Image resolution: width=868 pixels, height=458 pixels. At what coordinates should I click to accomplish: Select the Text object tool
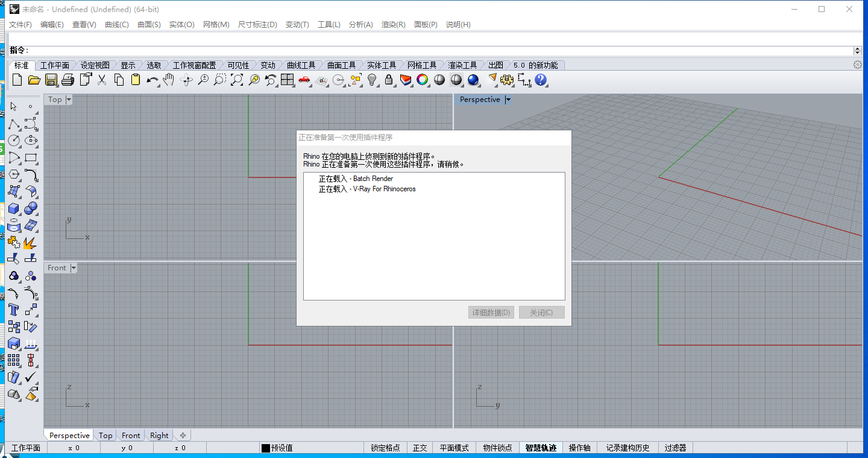coord(14,310)
